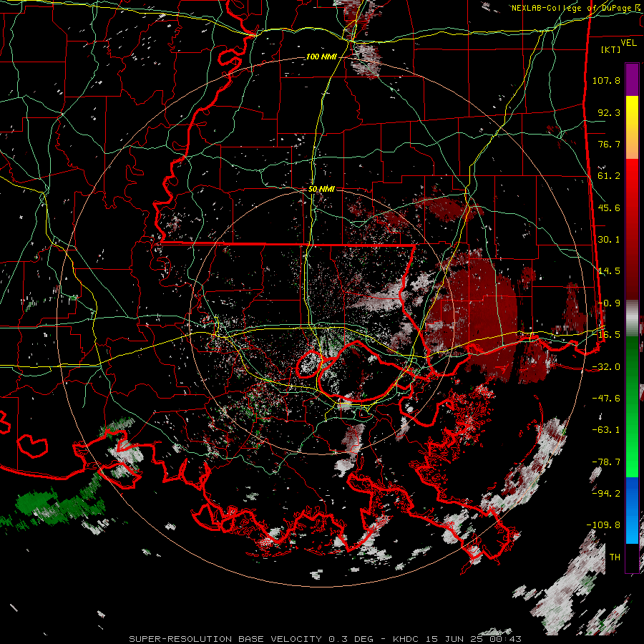The width and height of the screenshot is (644, 644).
Task: Select the -0.9 velocity scale value
Action: pos(609,303)
